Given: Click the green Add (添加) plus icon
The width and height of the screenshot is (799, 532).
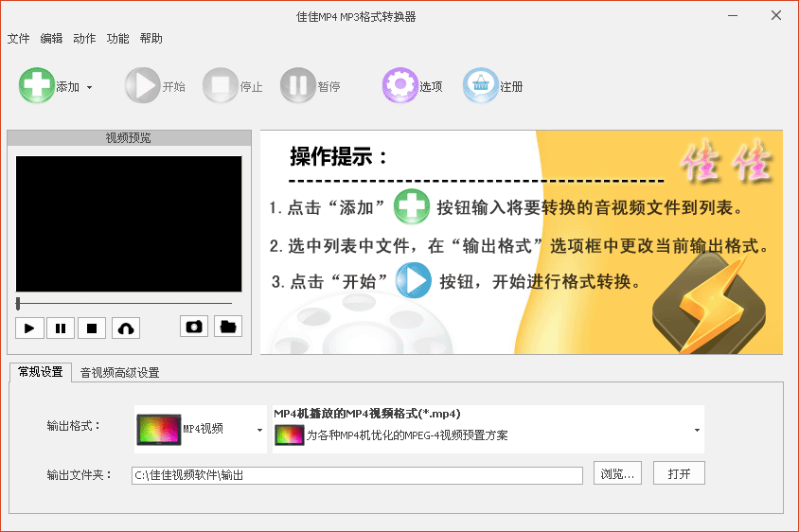Looking at the screenshot, I should [x=36, y=86].
